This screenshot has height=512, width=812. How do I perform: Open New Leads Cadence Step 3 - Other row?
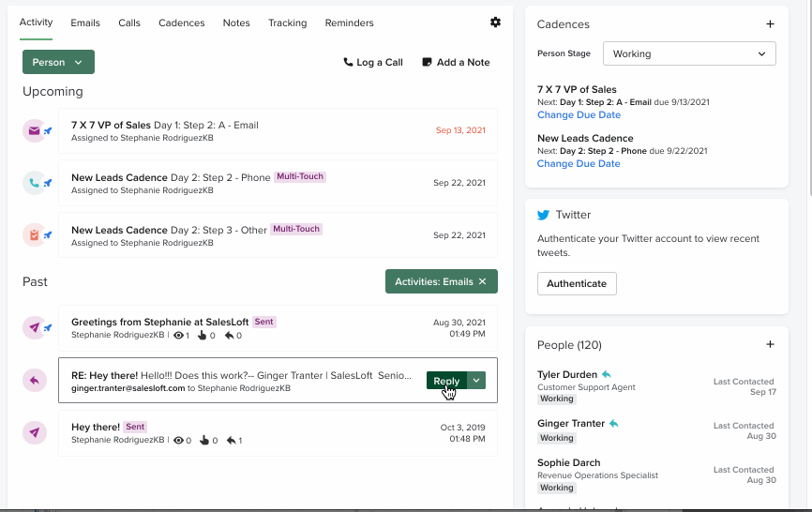(x=278, y=235)
